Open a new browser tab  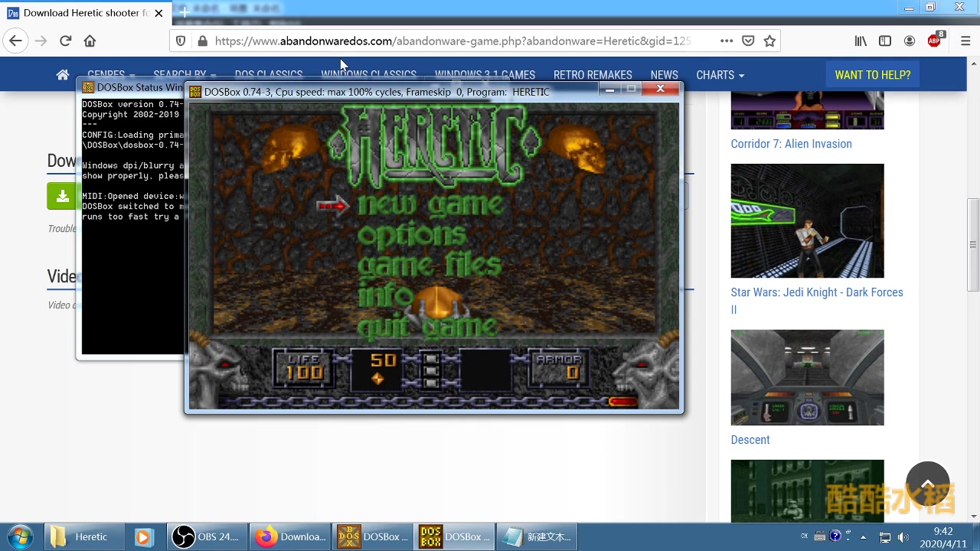click(184, 13)
